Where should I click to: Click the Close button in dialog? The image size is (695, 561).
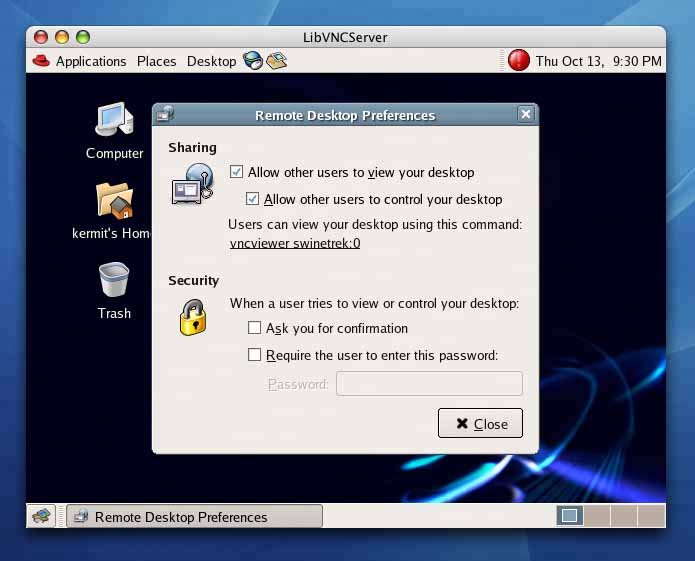(480, 423)
